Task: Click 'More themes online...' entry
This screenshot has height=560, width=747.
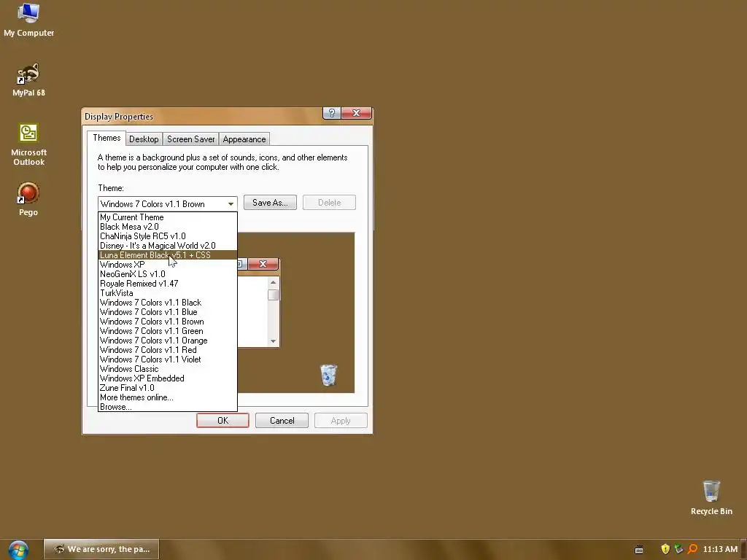Action: (x=168, y=397)
